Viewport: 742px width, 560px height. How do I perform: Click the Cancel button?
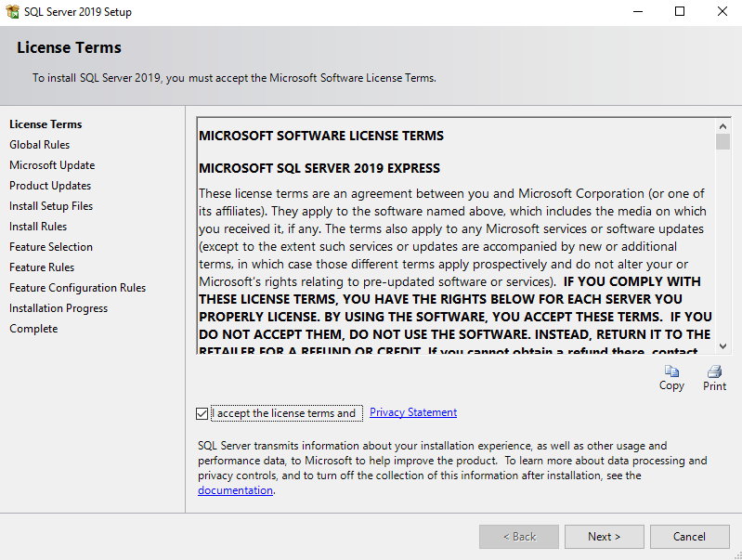point(689,537)
